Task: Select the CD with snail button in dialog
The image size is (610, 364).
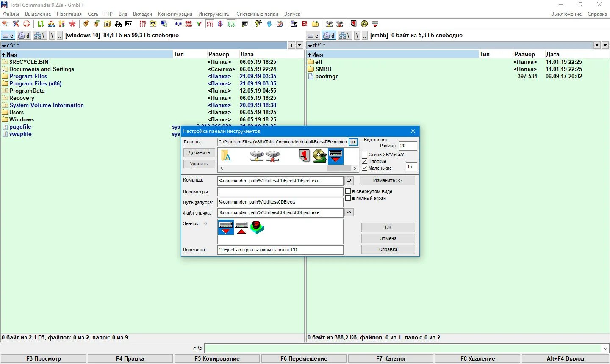Action: pyautogui.click(x=320, y=156)
